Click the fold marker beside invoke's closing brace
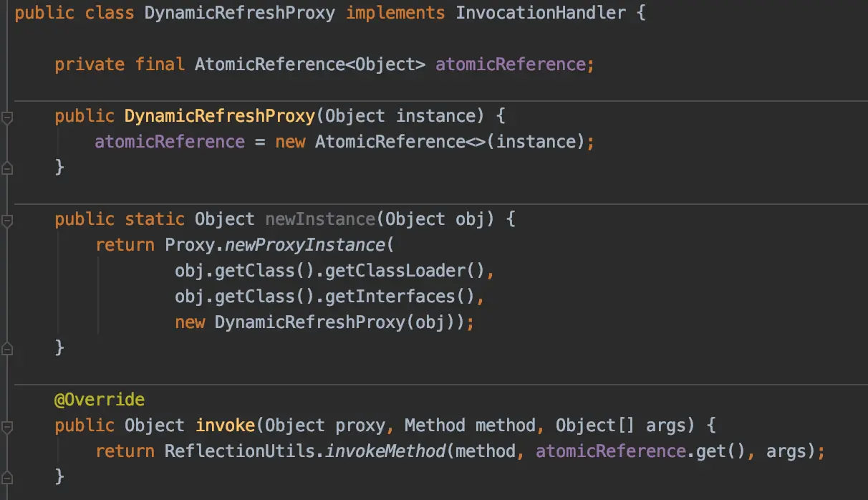Viewport: 868px width, 500px height. coord(7,476)
